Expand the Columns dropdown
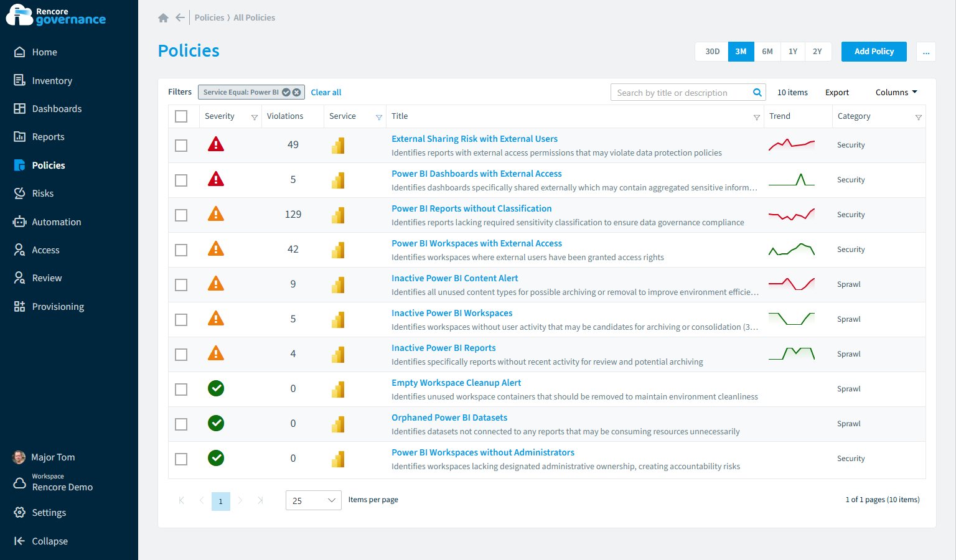 coord(896,92)
